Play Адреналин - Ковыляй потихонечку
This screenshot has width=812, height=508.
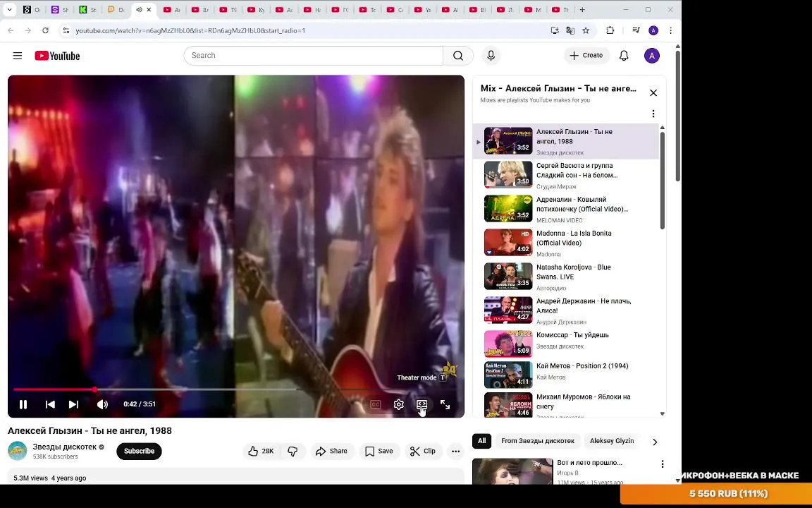(565, 209)
